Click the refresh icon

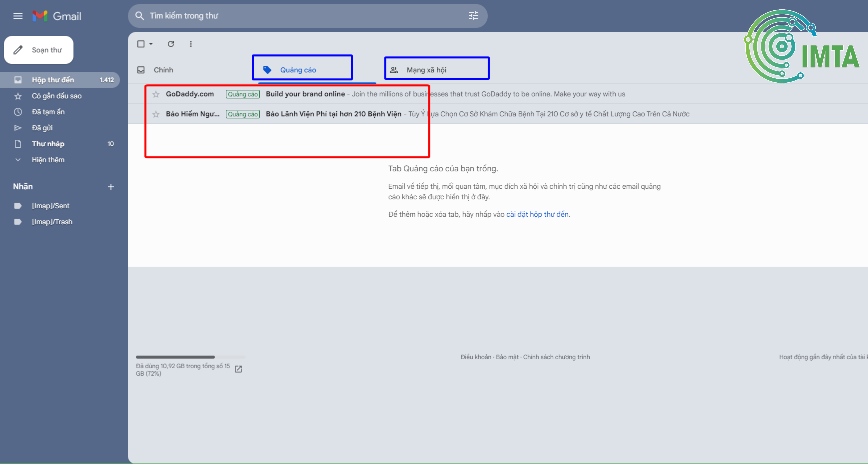click(x=171, y=44)
